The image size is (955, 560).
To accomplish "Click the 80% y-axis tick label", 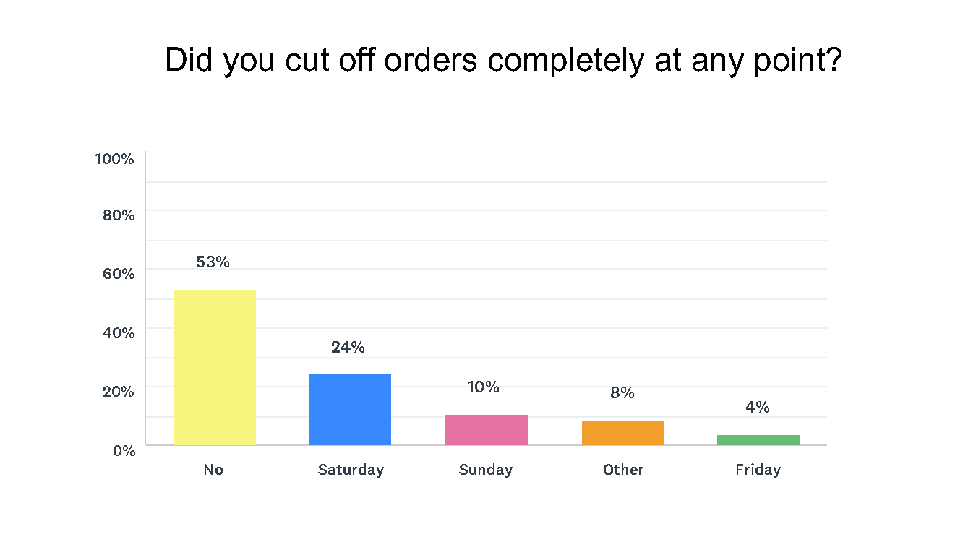I will click(118, 215).
